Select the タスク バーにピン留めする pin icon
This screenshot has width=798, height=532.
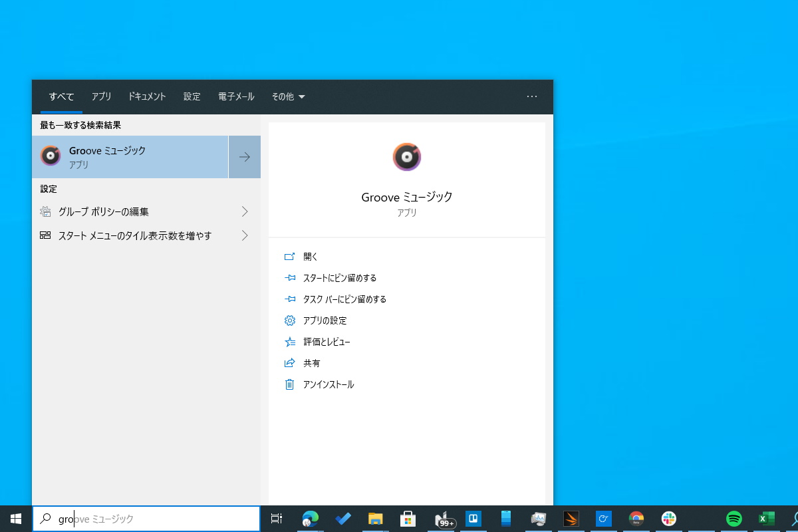[x=290, y=299]
